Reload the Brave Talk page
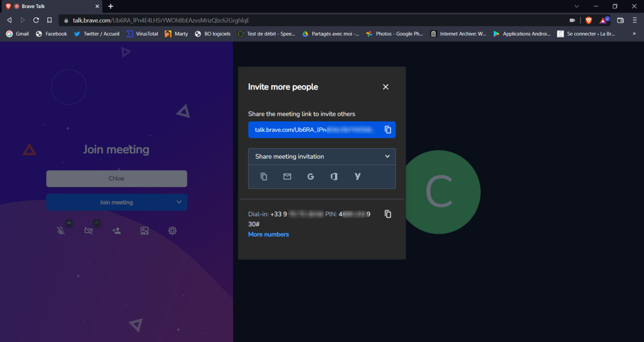Screen dimensions: 644x342 (x=36, y=20)
